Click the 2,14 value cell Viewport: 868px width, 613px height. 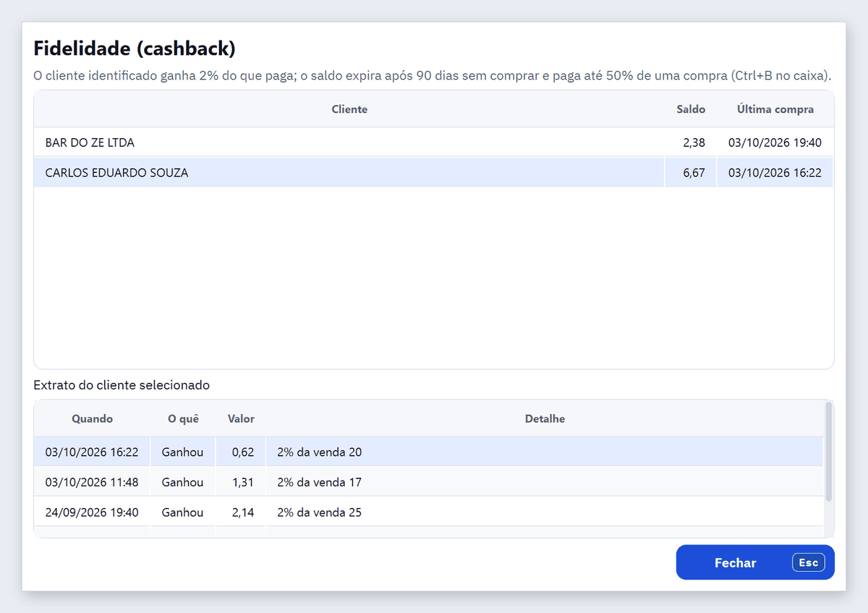(241, 512)
